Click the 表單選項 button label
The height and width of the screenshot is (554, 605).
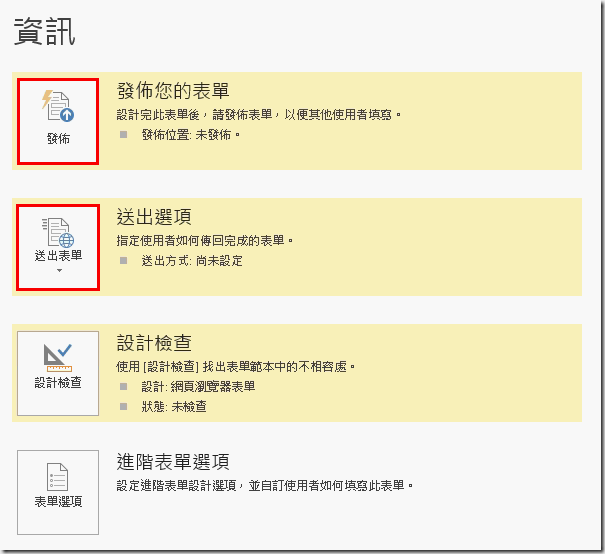click(x=58, y=501)
